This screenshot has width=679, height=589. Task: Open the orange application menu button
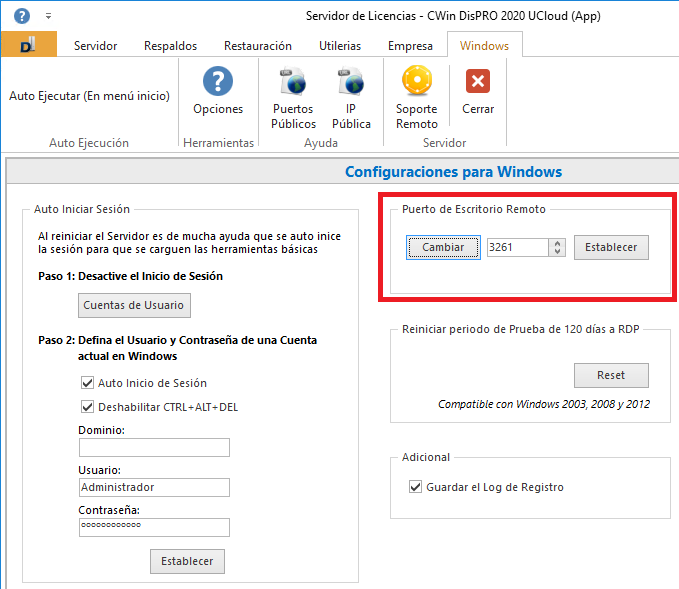pyautogui.click(x=29, y=45)
